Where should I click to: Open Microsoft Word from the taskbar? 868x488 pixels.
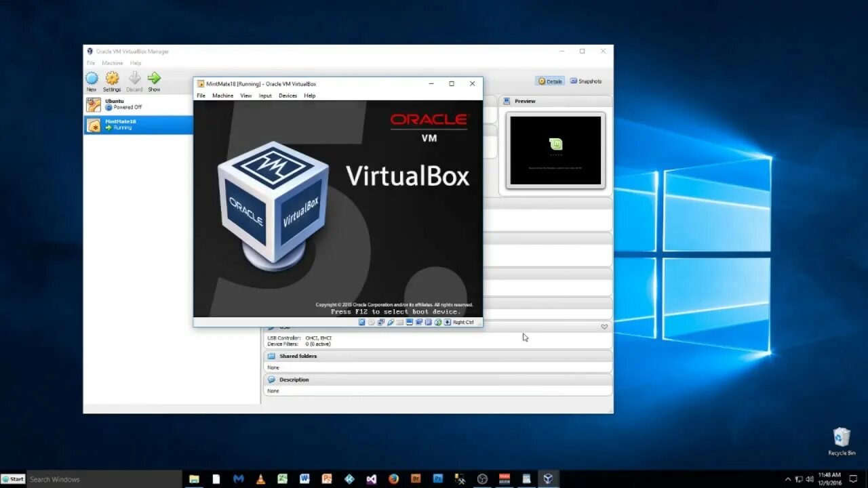pos(304,479)
